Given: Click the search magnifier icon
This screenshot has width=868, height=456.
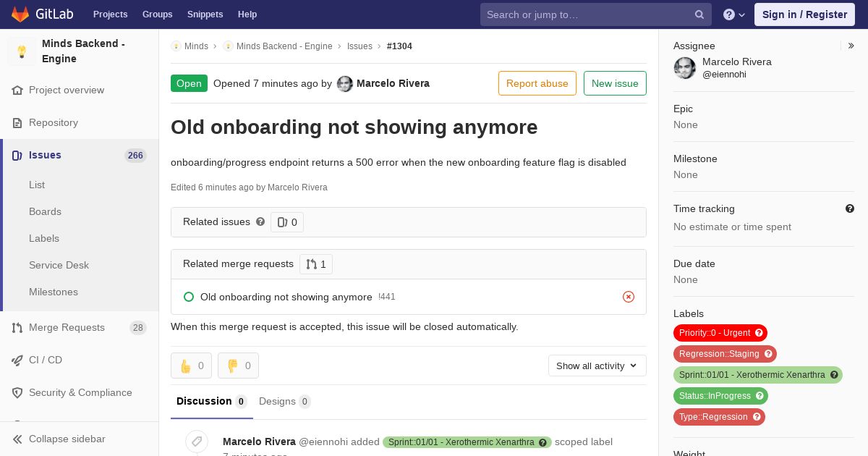Looking at the screenshot, I should click(x=699, y=14).
